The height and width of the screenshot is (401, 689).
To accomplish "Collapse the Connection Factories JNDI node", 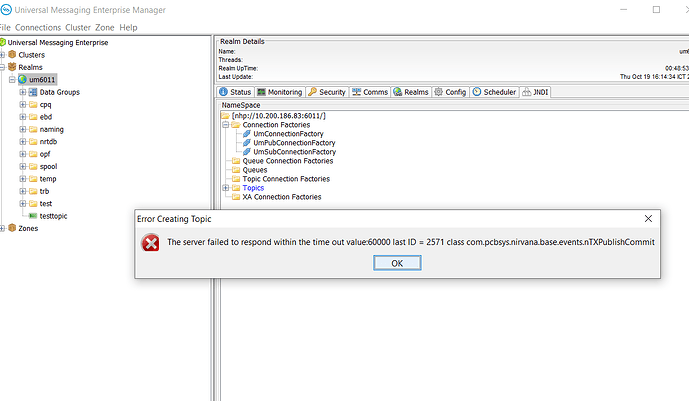I will (225, 125).
